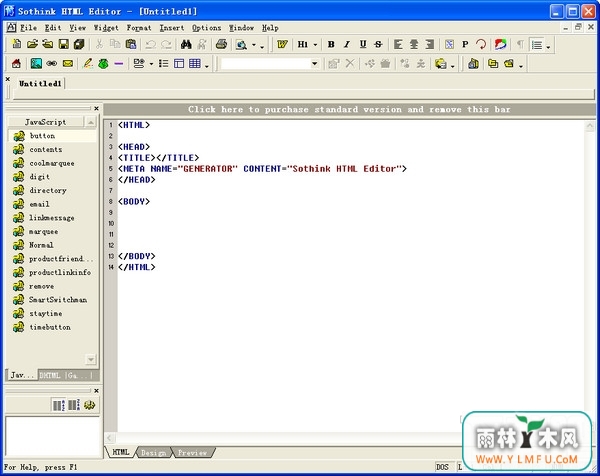Screen dimensions: 600x476
Task: Click the purchase standard version banner
Action: 349,109
